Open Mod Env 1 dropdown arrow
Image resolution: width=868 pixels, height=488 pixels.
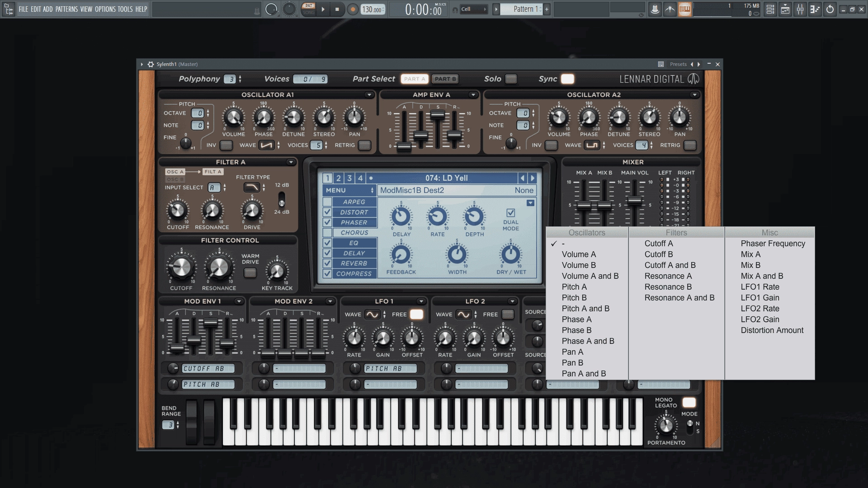[x=239, y=301]
